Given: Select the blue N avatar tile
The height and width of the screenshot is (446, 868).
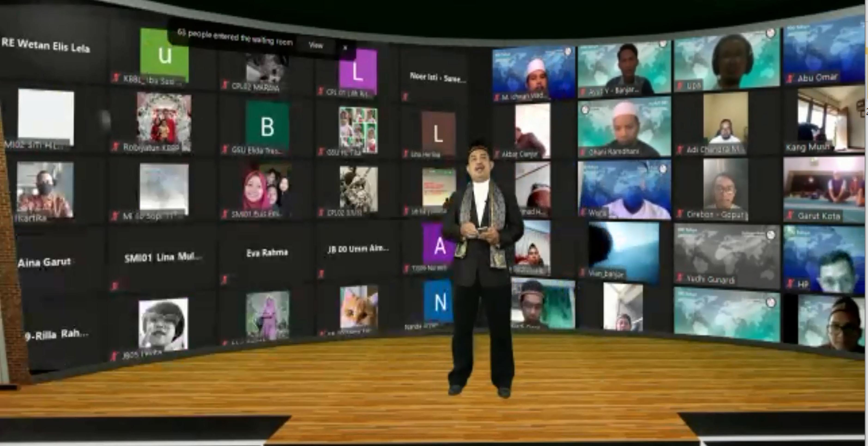Looking at the screenshot, I should (x=439, y=301).
